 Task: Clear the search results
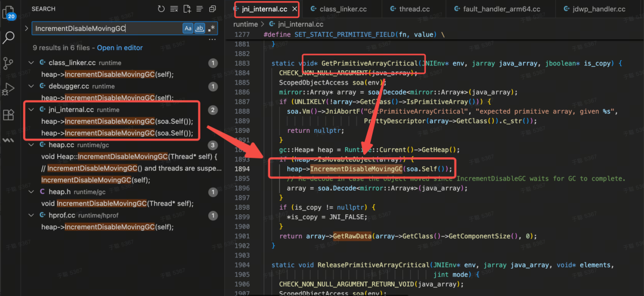(x=174, y=9)
